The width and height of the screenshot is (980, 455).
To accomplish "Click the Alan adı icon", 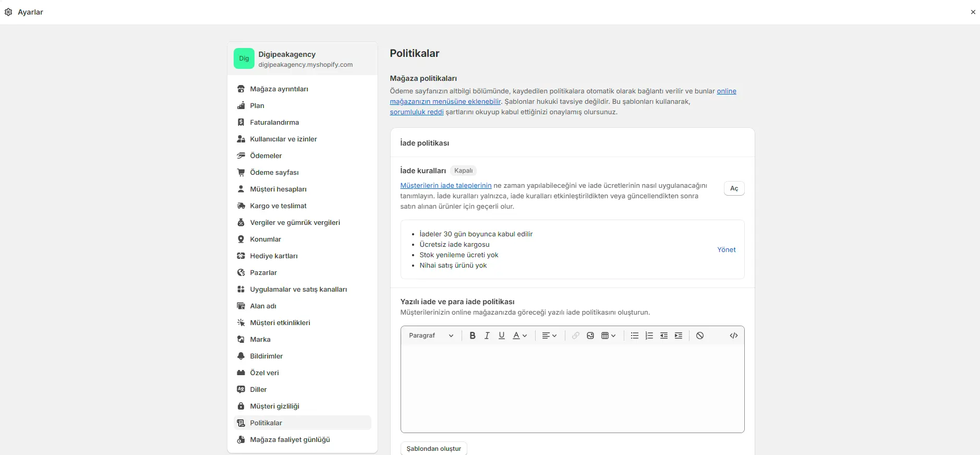I will 241,306.
